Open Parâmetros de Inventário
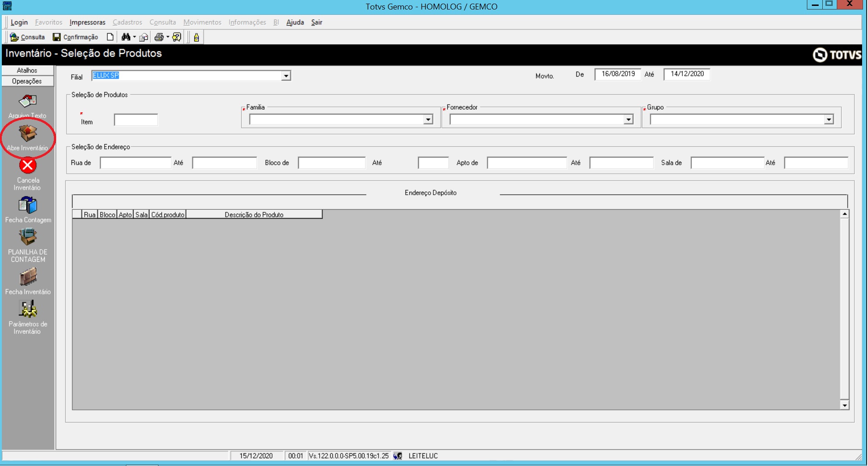The height and width of the screenshot is (466, 868). point(28,317)
